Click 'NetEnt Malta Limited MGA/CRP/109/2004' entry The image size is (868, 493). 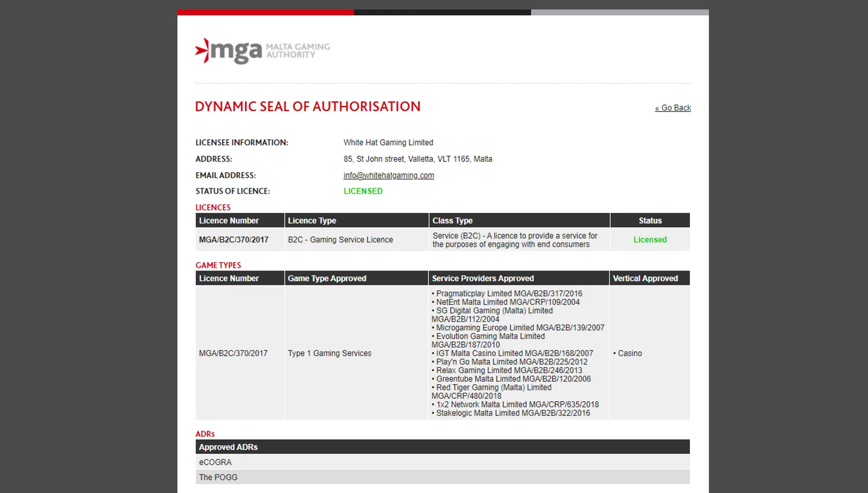pyautogui.click(x=505, y=302)
